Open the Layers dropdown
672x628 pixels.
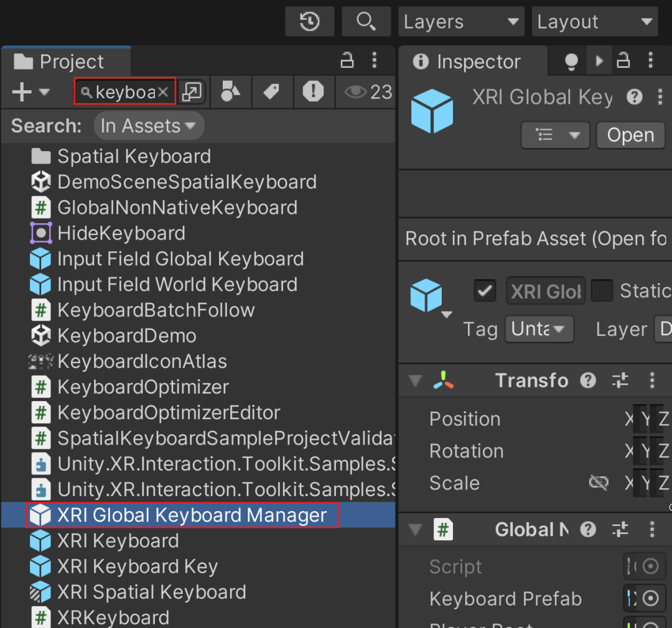pos(461,21)
